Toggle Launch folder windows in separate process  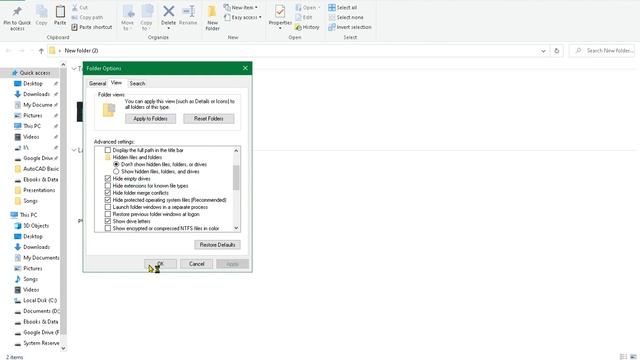108,207
